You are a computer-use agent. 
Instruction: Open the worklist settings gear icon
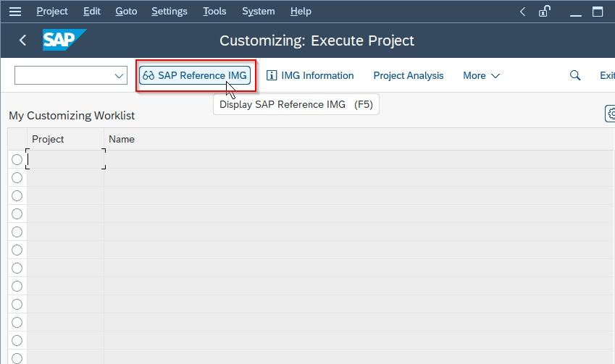tap(610, 114)
